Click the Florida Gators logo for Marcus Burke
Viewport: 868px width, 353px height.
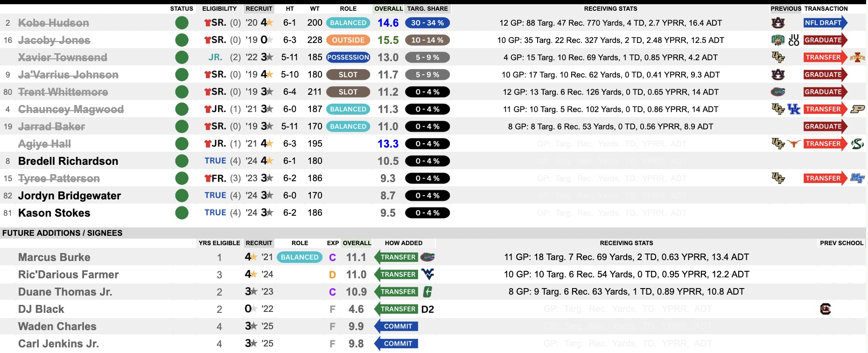pos(427,257)
